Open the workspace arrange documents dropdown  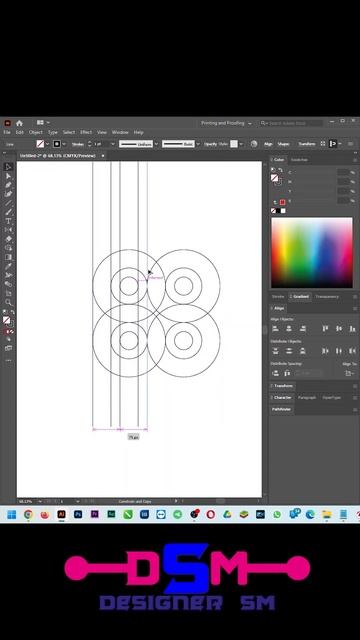coord(43,122)
